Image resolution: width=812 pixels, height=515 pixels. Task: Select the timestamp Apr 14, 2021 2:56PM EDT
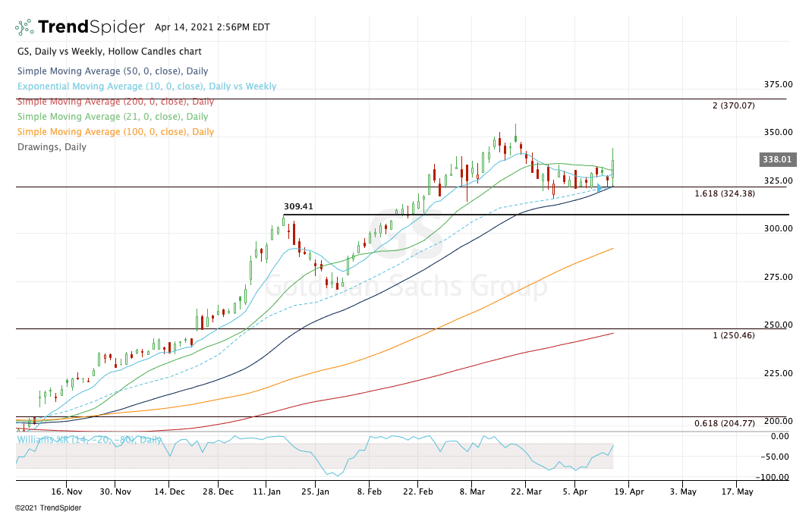coord(212,27)
